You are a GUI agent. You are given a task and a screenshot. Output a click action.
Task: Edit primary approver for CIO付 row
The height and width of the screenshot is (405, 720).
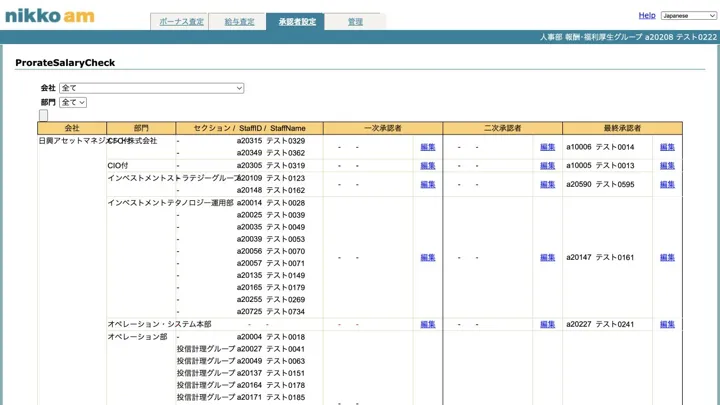point(428,165)
